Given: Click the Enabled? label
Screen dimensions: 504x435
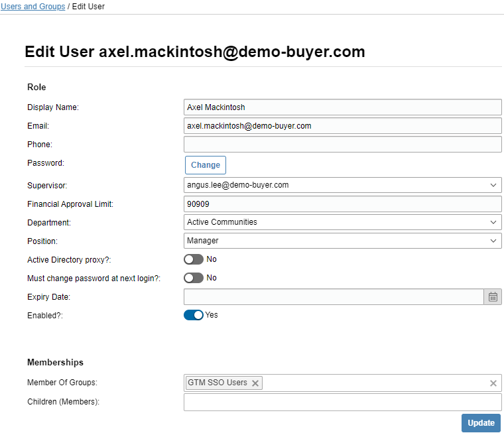Looking at the screenshot, I should 45,316.
